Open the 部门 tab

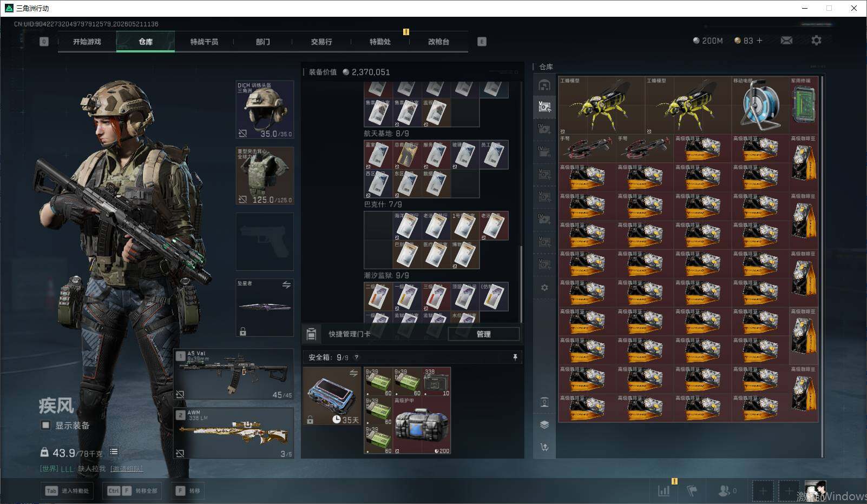point(263,42)
